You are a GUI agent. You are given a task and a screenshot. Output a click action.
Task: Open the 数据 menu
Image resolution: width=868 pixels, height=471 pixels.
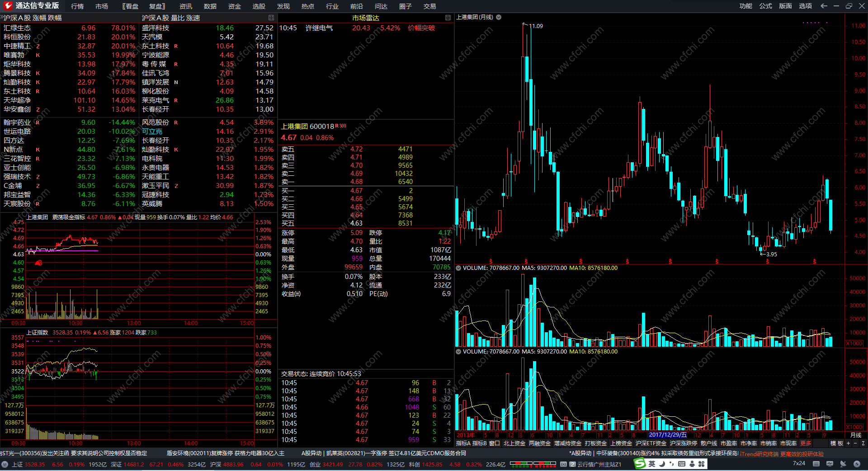(x=210, y=6)
